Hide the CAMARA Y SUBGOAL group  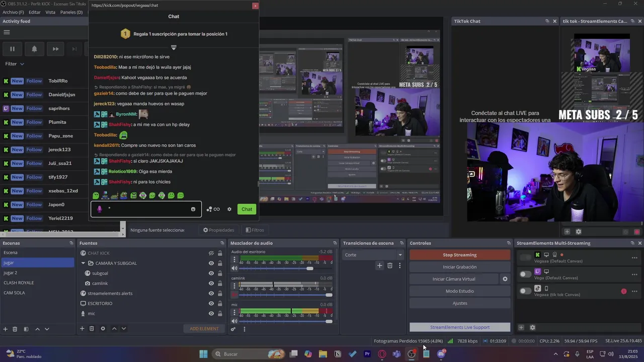(x=211, y=263)
